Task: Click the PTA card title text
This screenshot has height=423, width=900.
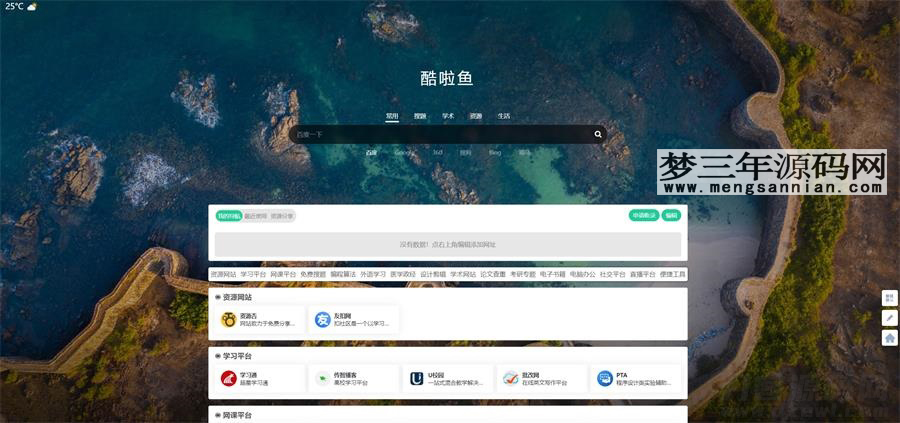Action: click(x=622, y=375)
